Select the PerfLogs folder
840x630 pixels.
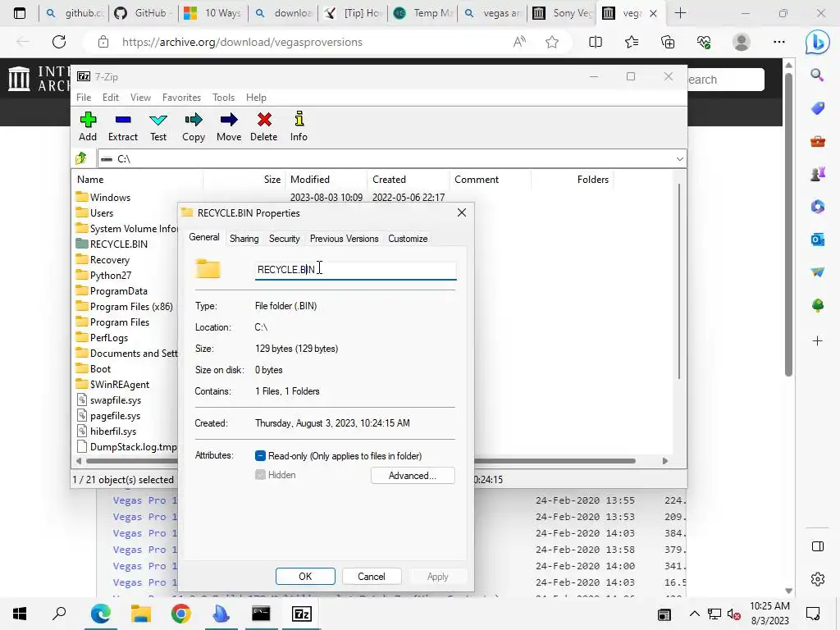point(109,338)
